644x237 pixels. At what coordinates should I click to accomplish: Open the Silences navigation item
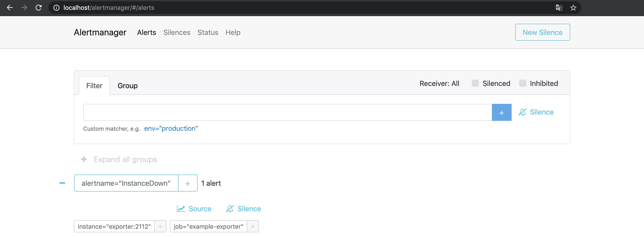click(x=177, y=32)
